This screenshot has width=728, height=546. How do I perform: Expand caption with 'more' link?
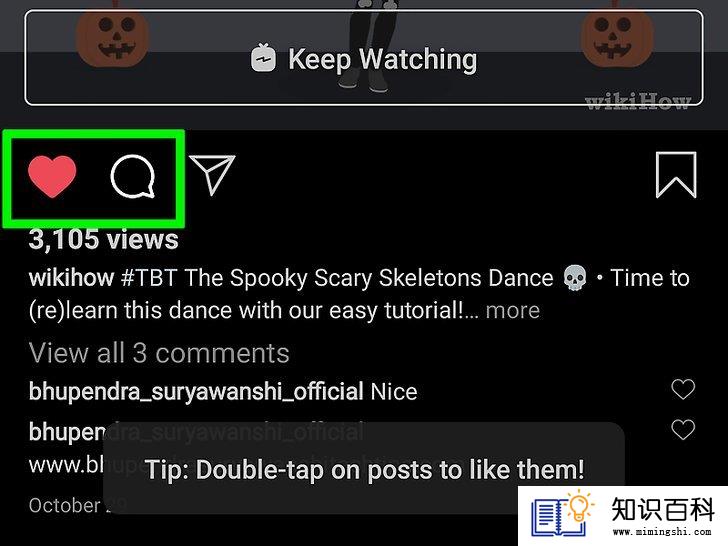(x=513, y=310)
